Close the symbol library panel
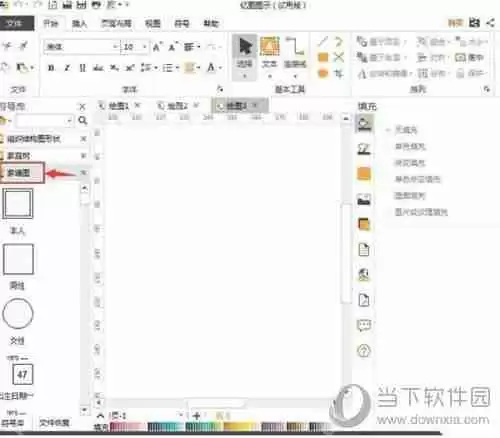The height and width of the screenshot is (438, 500). pyautogui.click(x=82, y=107)
